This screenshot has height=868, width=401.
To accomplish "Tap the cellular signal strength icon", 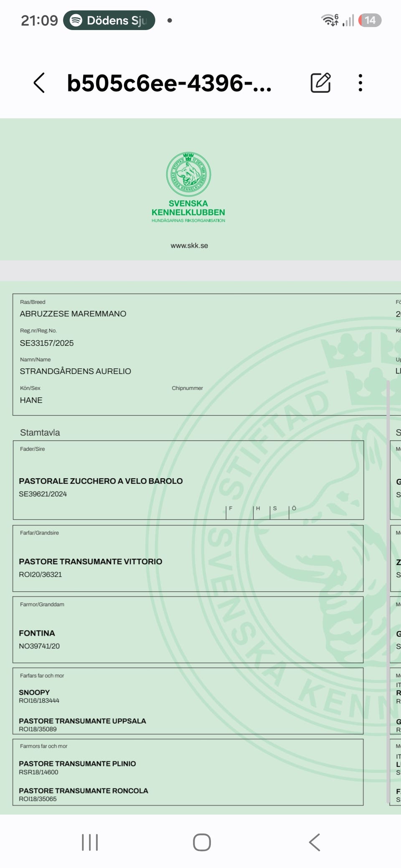I will point(348,20).
